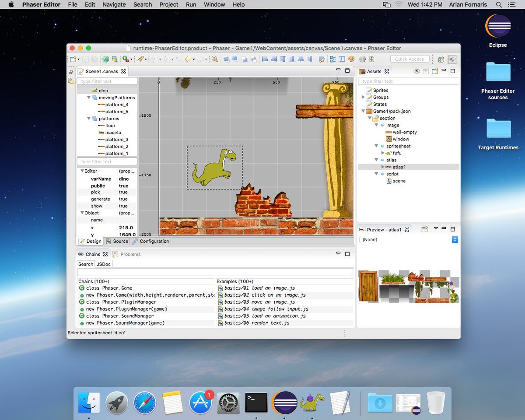Open the (None) dropdown in Preview panel
Viewport: 525px width, 420px height.
409,240
